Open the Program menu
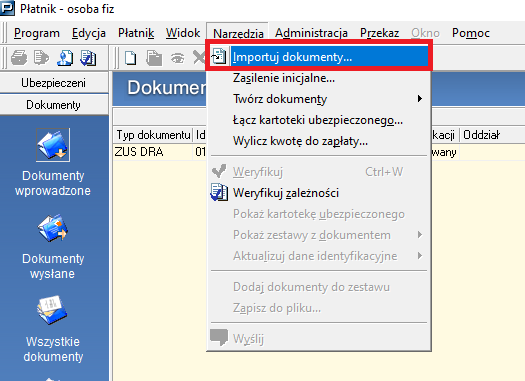This screenshot has height=381, width=525. pyautogui.click(x=37, y=33)
